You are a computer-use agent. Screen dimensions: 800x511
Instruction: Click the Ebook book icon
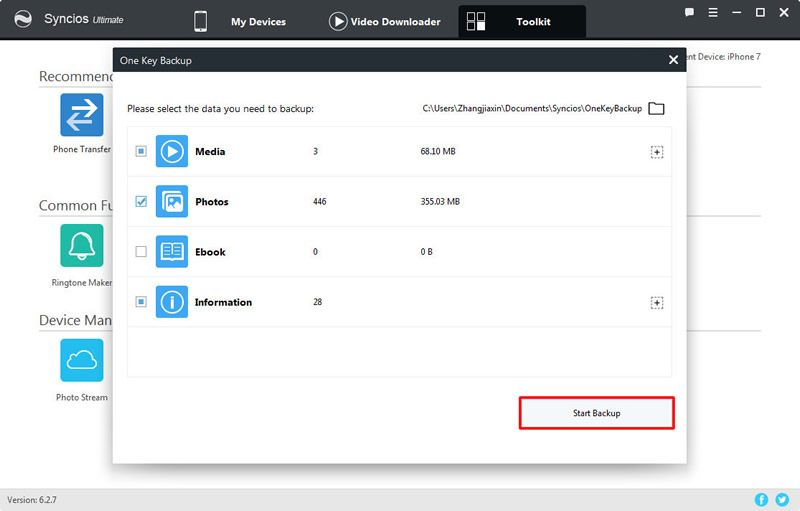coord(171,251)
